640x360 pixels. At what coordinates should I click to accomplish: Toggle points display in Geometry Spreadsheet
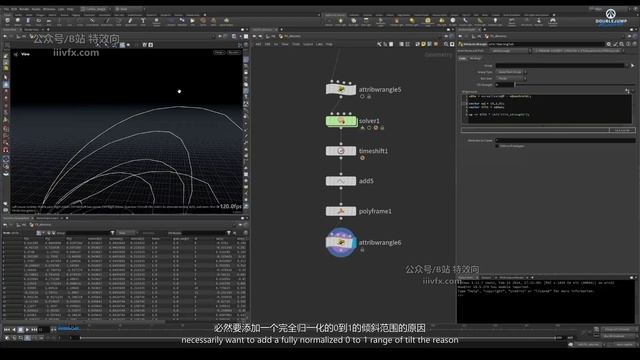click(x=39, y=233)
